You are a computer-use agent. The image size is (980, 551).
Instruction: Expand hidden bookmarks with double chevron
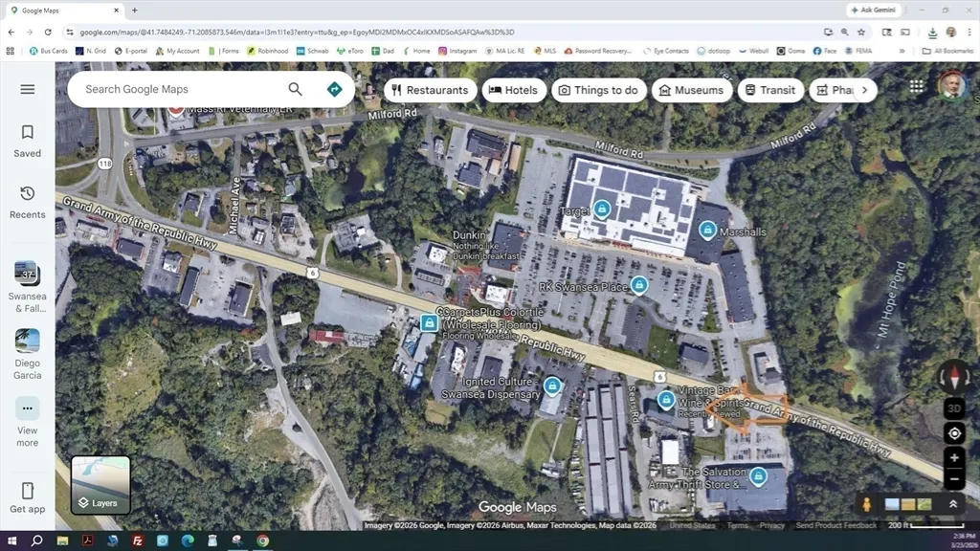pos(902,51)
